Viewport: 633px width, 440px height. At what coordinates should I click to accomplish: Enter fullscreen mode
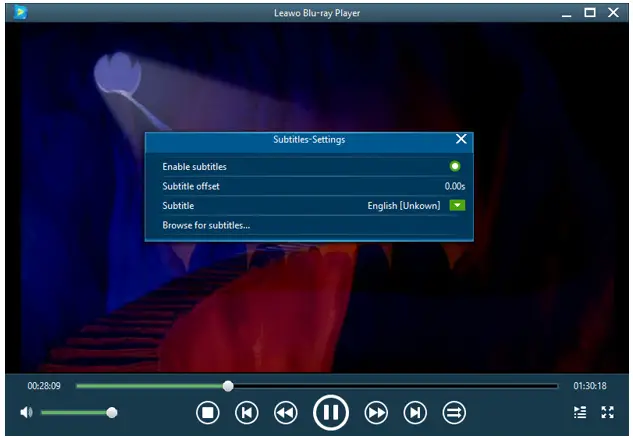607,412
